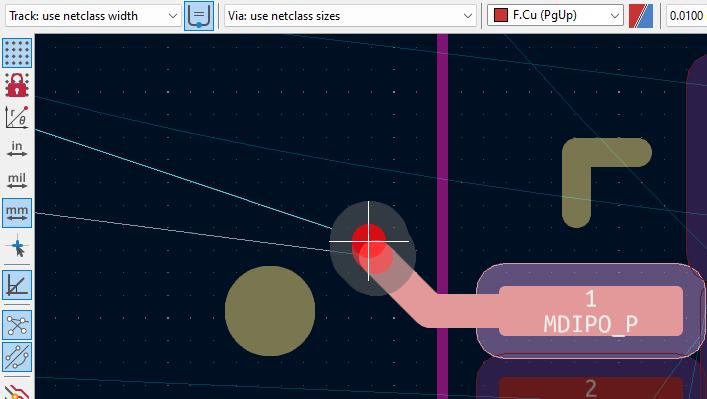Click the layer pair swap icon
This screenshot has width=707, height=399.
641,16
